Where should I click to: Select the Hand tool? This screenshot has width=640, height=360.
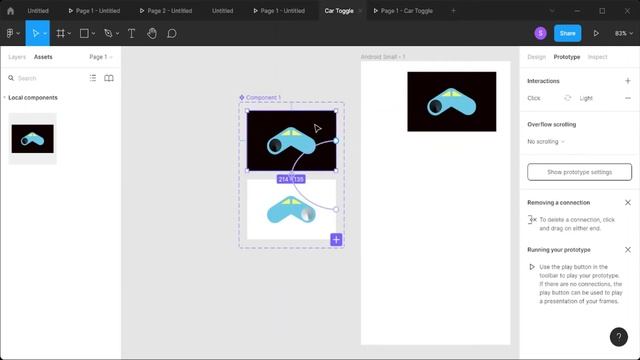coord(152,33)
